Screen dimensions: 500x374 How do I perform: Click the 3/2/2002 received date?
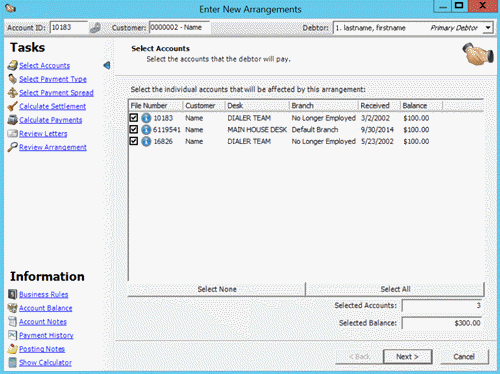pos(375,118)
